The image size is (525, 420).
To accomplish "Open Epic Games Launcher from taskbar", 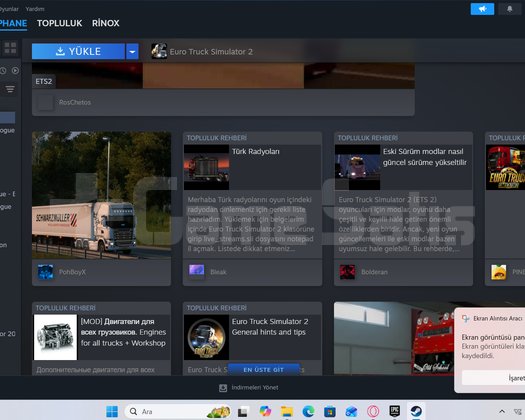I will coord(395,411).
